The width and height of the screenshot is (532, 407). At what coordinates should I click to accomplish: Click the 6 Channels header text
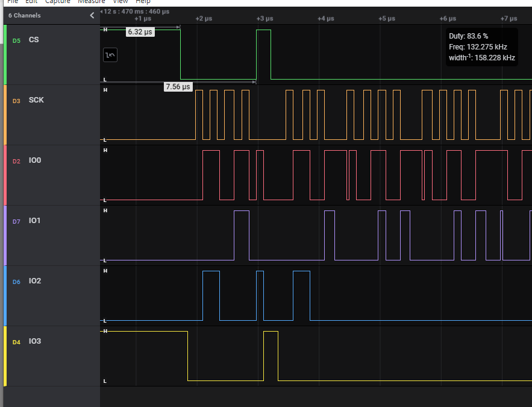tap(25, 15)
